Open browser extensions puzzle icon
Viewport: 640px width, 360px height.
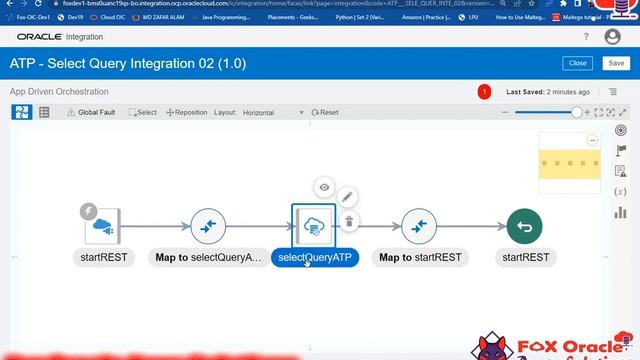click(563, 3)
